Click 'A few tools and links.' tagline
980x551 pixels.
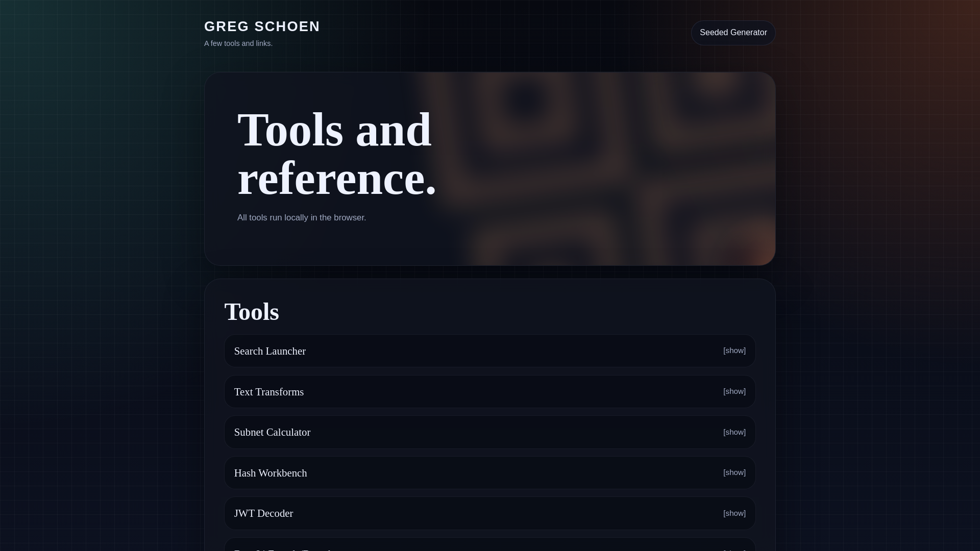coord(238,43)
